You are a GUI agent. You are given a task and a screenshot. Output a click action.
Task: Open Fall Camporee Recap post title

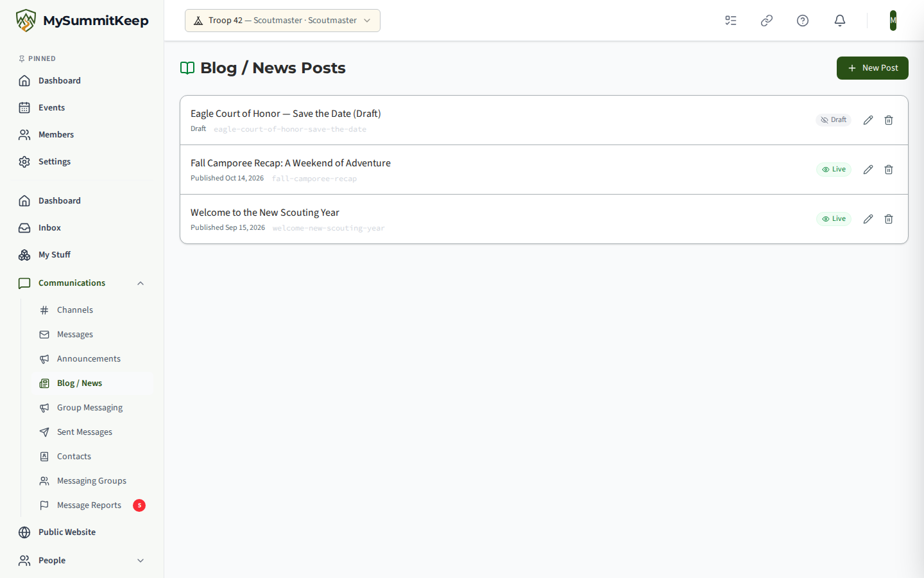click(291, 163)
